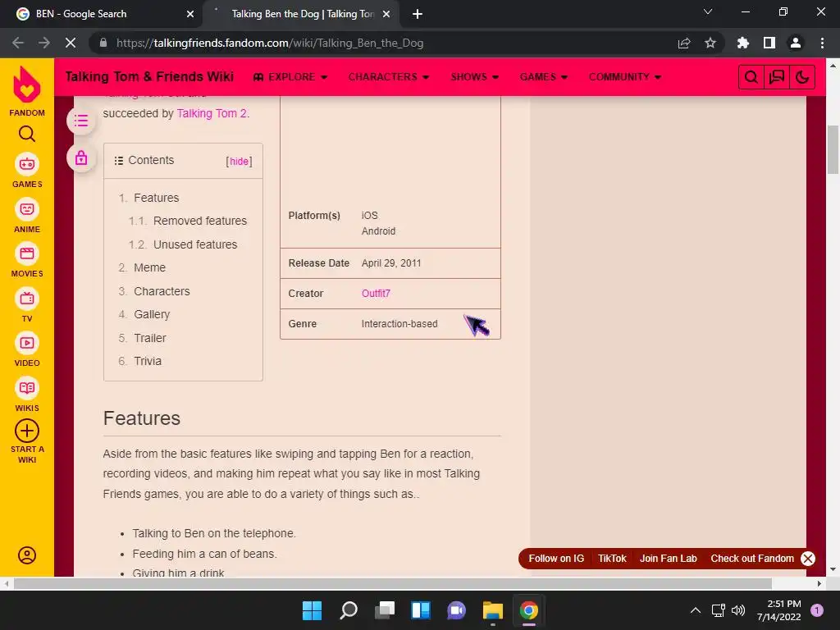Click Join Fan Lab
Screen dimensions: 840x630
click(668, 558)
